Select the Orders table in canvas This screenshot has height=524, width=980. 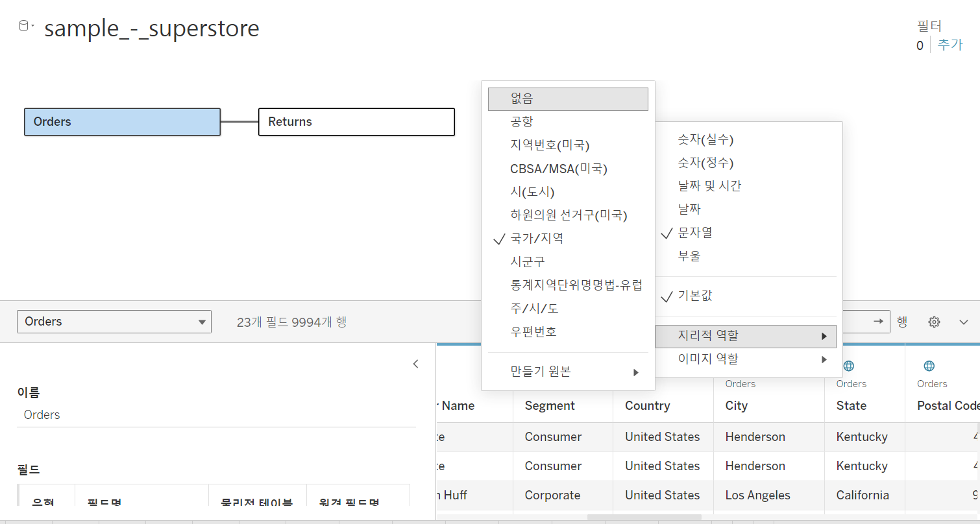tap(122, 122)
